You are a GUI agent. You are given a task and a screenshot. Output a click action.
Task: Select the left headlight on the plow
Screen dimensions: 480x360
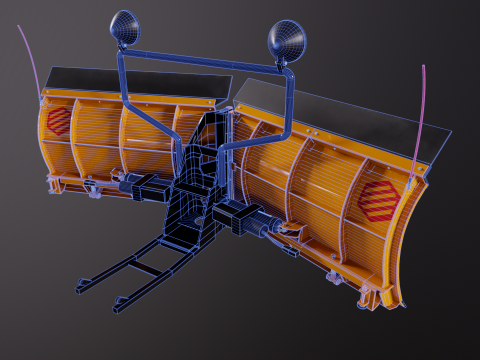coord(125,27)
